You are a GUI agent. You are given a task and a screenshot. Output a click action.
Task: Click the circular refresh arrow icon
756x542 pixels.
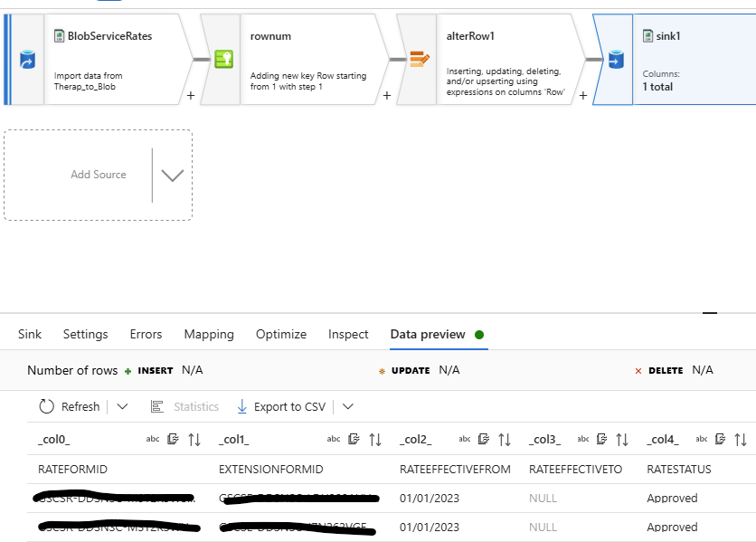47,407
